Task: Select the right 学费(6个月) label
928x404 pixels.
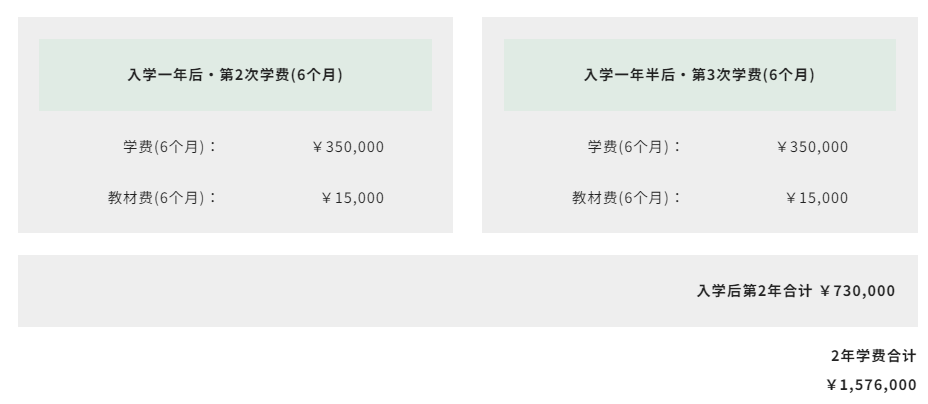Action: 635,147
